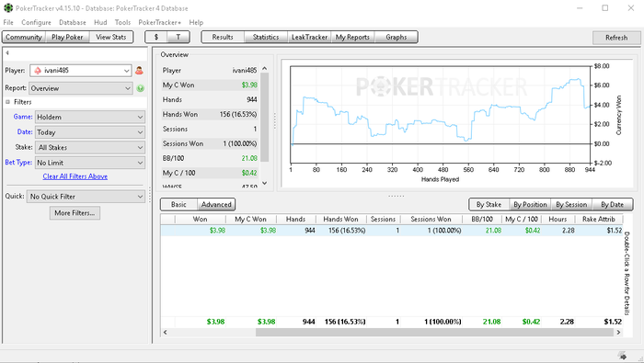Click the Bet Type filter label link
This screenshot has height=363, width=644.
18,162
